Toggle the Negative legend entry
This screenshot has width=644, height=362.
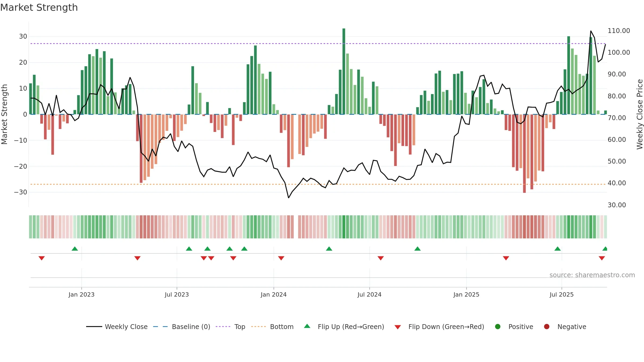tap(565, 327)
